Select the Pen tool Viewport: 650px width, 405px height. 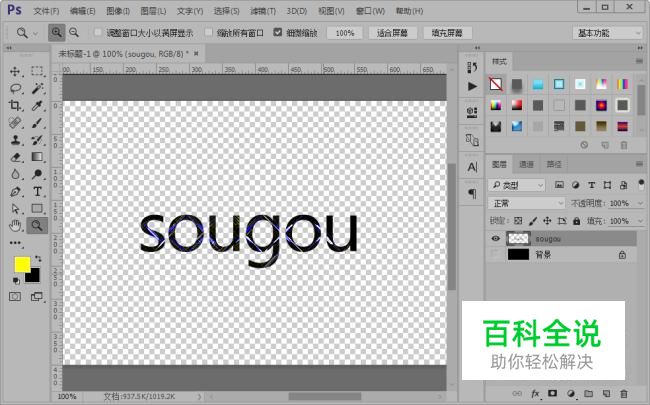point(15,192)
